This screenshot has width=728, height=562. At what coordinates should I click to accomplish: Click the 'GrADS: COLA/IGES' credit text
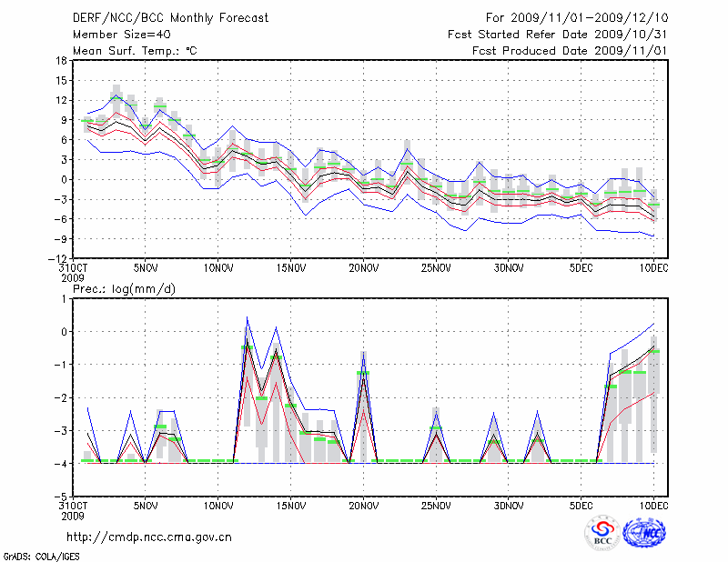41,555
